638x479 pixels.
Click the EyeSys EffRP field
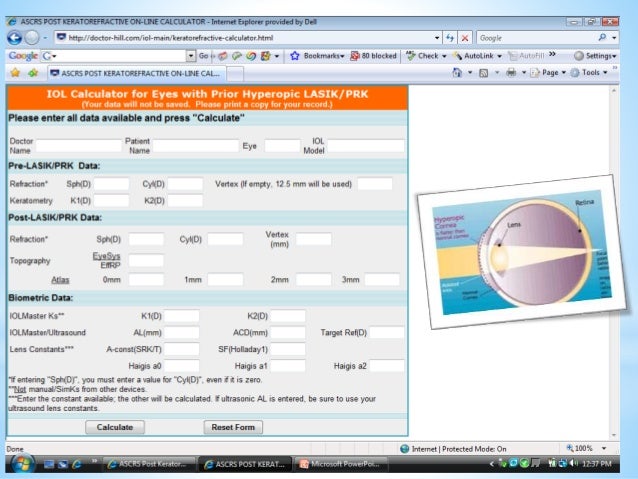tap(146, 260)
